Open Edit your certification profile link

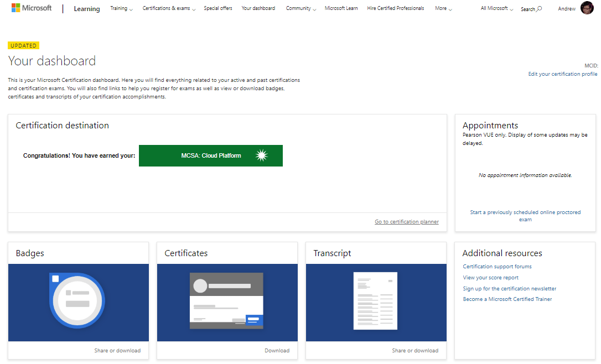[x=562, y=74]
